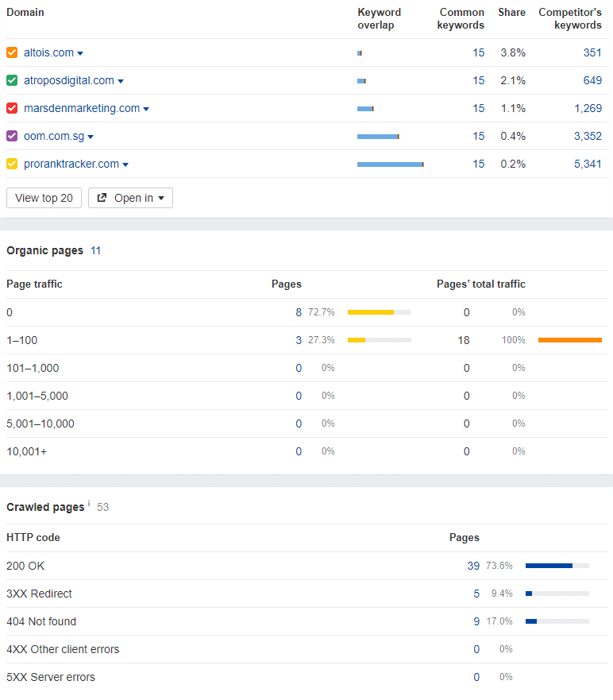The height and width of the screenshot is (700, 613).
Task: Expand the marsdenmarketing.com dropdown arrow
Action: pos(146,109)
